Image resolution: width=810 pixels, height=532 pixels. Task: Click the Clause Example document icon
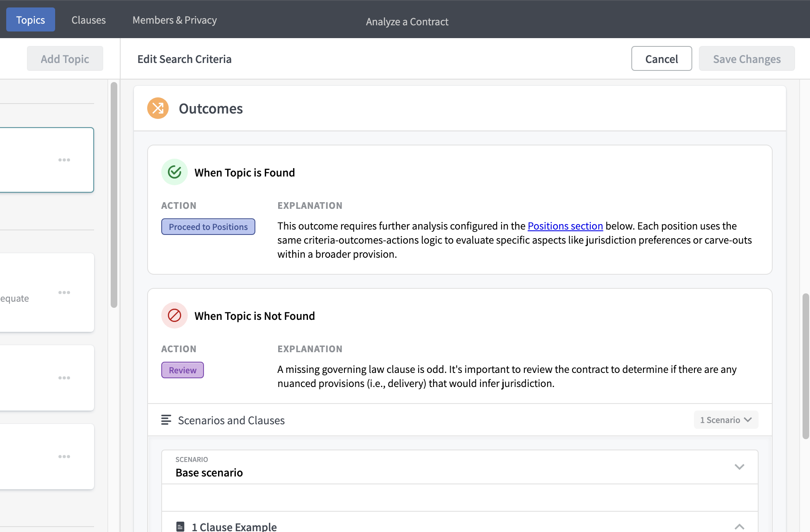(180, 527)
